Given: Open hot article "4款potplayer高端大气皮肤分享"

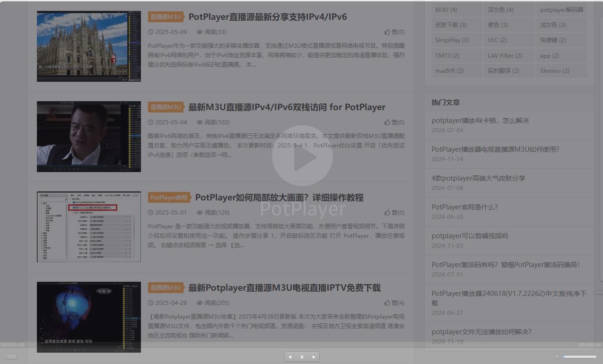Looking at the screenshot, I should (478, 178).
